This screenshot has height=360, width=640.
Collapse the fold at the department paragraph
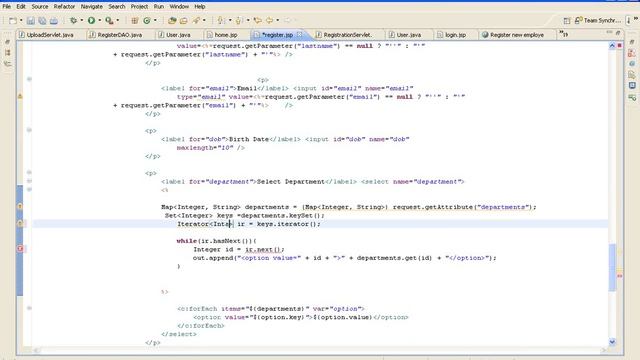(29, 173)
